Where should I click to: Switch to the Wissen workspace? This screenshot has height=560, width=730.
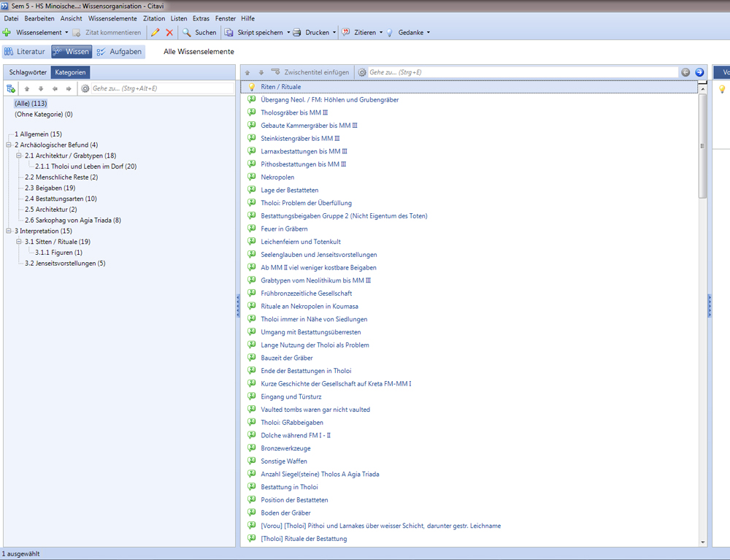(x=72, y=52)
